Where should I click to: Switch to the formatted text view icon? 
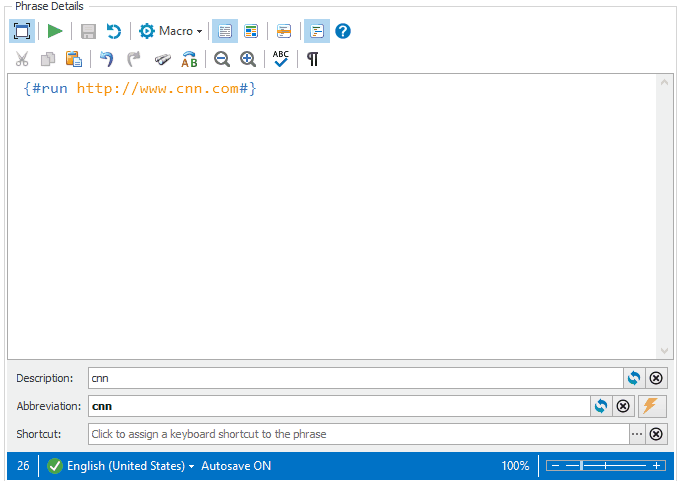pyautogui.click(x=251, y=31)
